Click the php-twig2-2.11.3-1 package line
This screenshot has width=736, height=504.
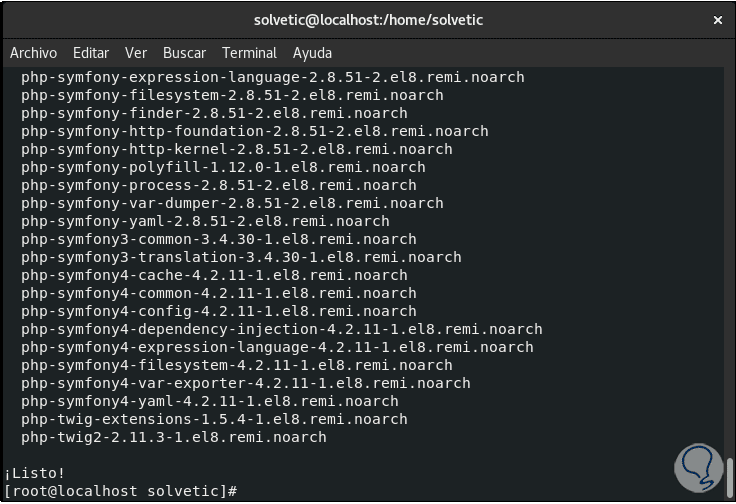click(174, 437)
